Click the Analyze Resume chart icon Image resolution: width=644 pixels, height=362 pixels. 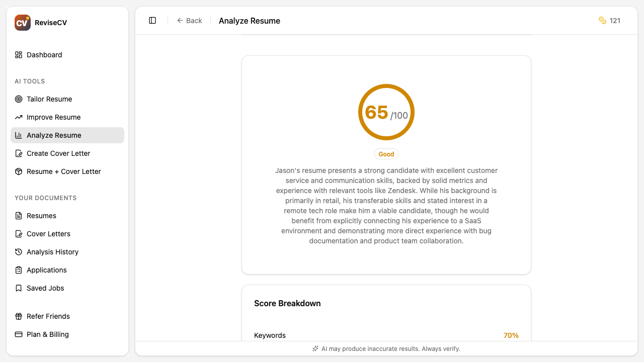pyautogui.click(x=19, y=135)
